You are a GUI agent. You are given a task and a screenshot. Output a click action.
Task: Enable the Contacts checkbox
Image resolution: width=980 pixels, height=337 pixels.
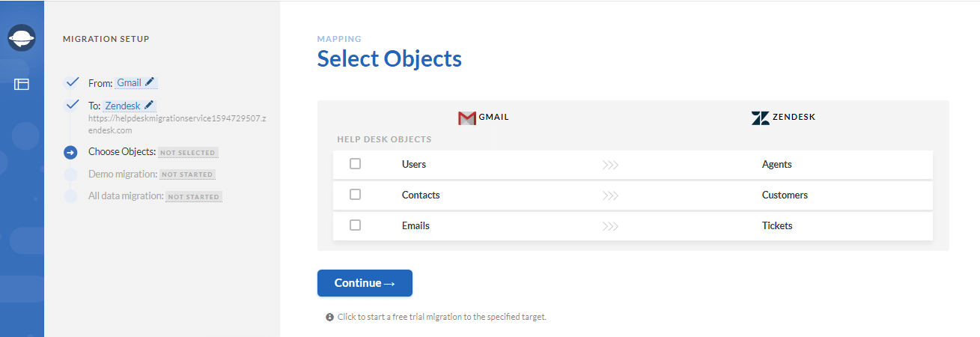click(x=356, y=195)
